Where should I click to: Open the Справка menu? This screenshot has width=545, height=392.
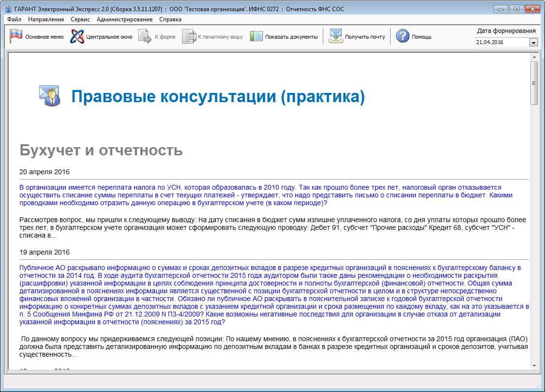point(170,19)
